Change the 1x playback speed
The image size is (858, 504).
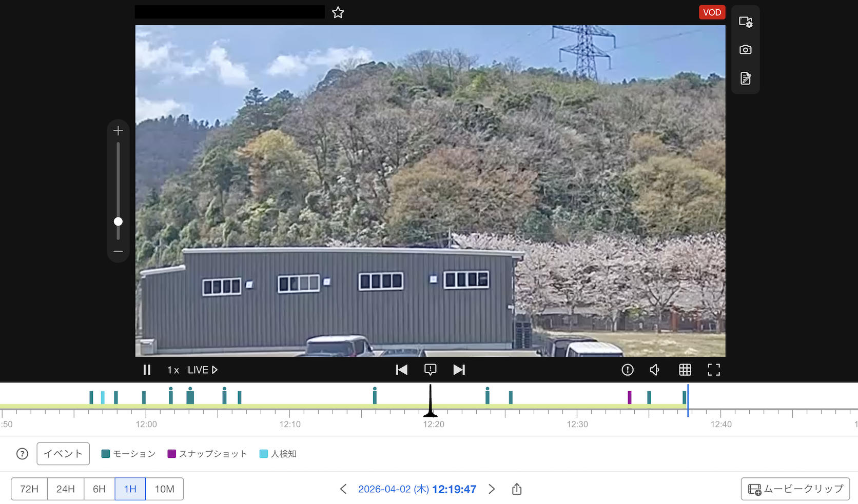pyautogui.click(x=173, y=370)
